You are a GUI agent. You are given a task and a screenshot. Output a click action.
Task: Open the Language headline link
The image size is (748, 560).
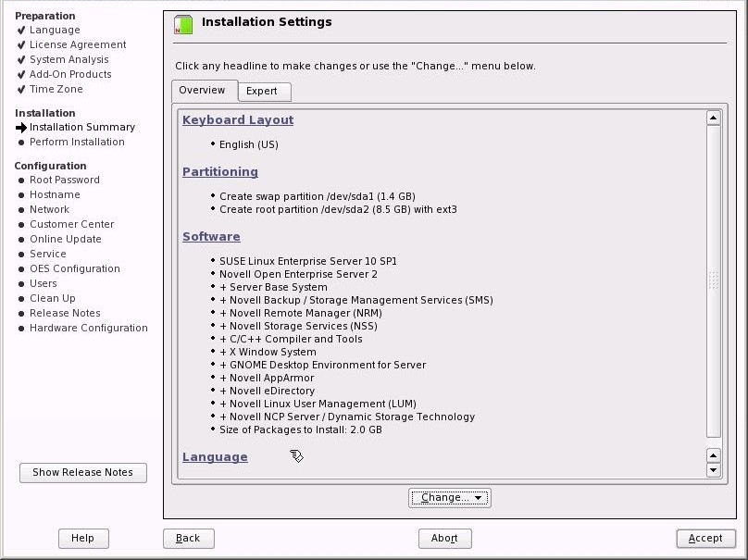215,457
